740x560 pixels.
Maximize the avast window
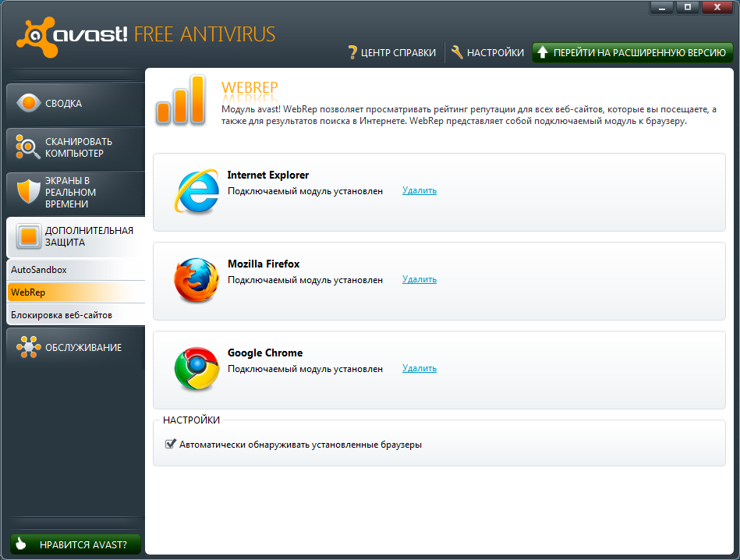[x=688, y=8]
